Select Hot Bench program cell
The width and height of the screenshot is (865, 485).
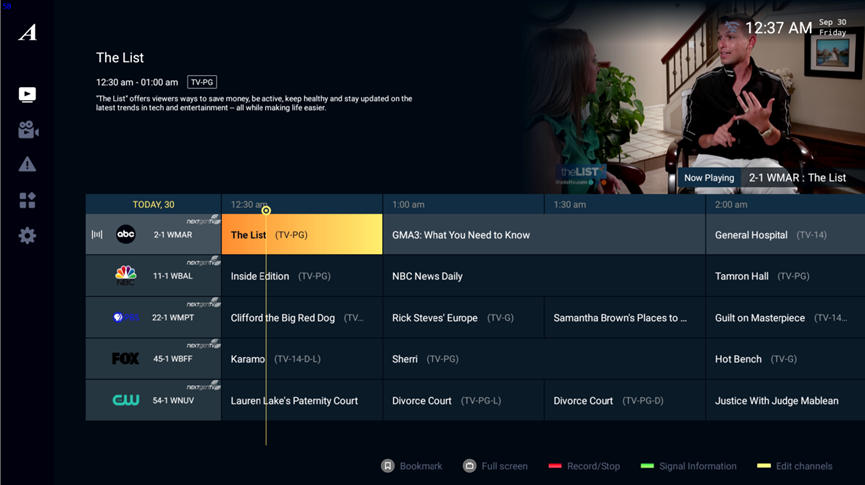click(x=786, y=359)
